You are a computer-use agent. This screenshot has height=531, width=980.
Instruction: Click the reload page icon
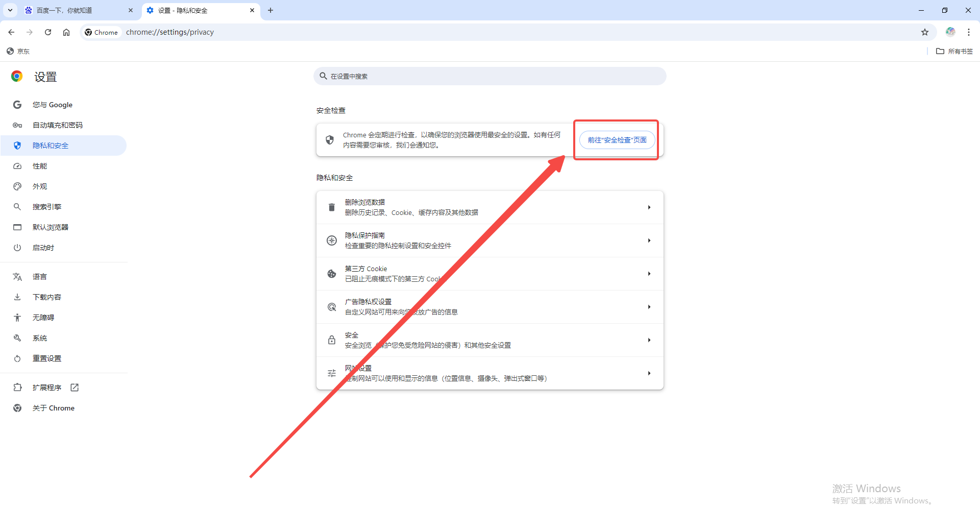[48, 32]
